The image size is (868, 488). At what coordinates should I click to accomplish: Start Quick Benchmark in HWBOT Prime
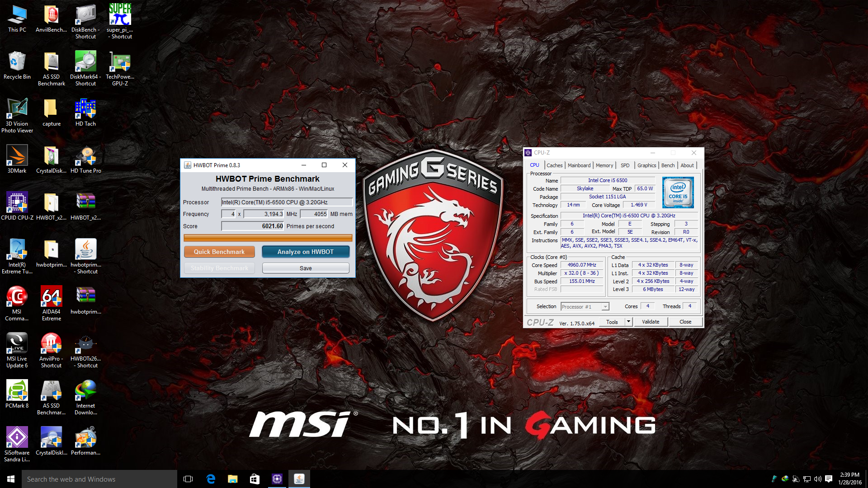click(x=219, y=252)
